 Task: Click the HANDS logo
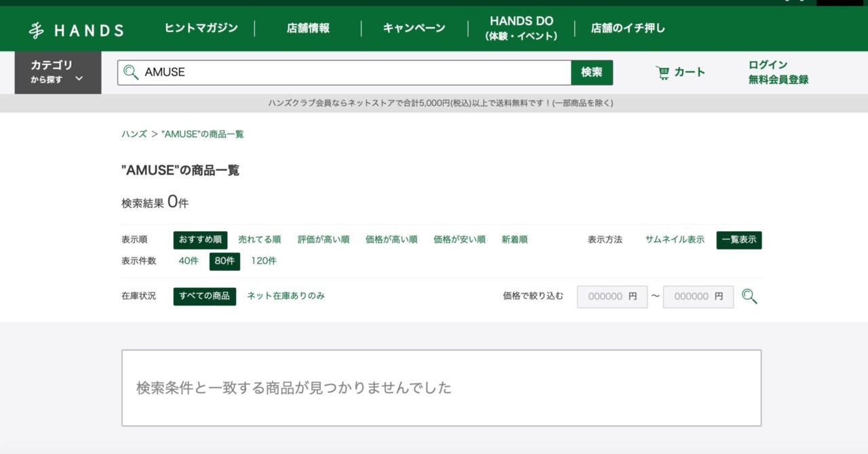tap(76, 30)
